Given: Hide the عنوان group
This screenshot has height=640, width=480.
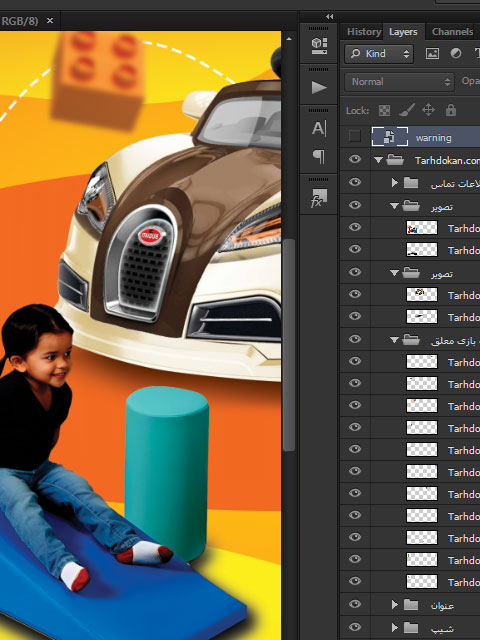Looking at the screenshot, I should [x=355, y=604].
